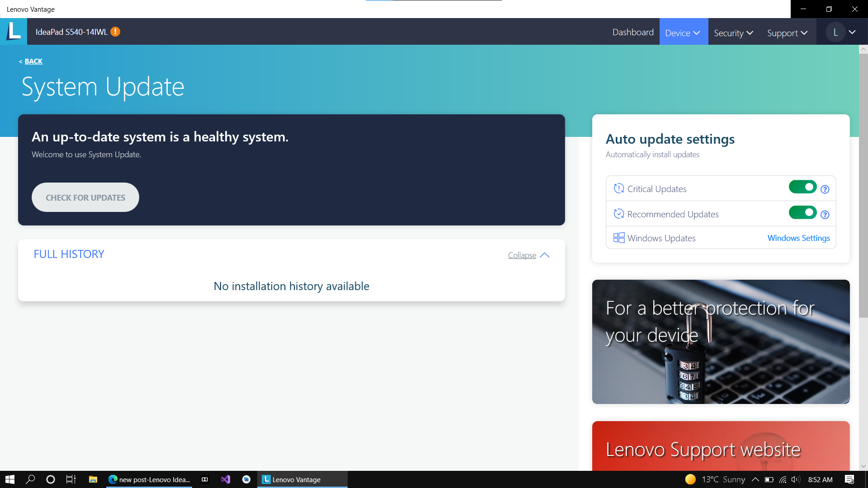Open battery status icon in system tray
The height and width of the screenshot is (488, 868).
coord(769,479)
